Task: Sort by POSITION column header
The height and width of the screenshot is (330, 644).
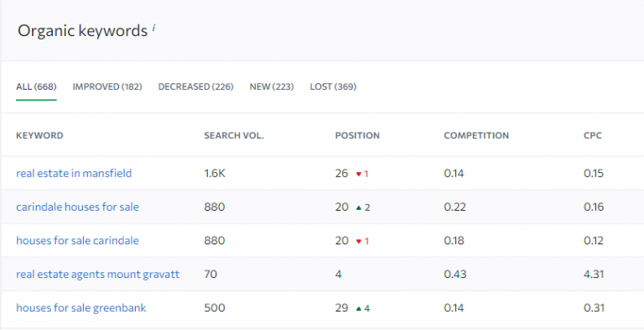Action: point(357,135)
